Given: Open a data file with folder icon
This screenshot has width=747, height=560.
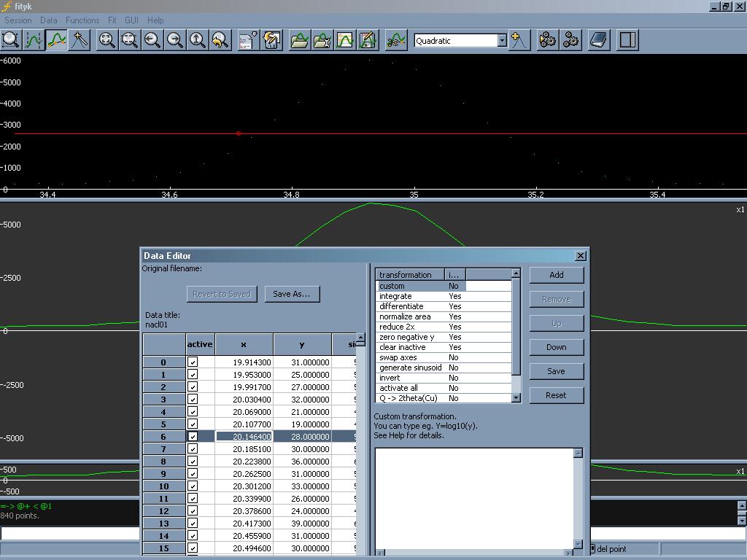Looking at the screenshot, I should click(x=299, y=40).
